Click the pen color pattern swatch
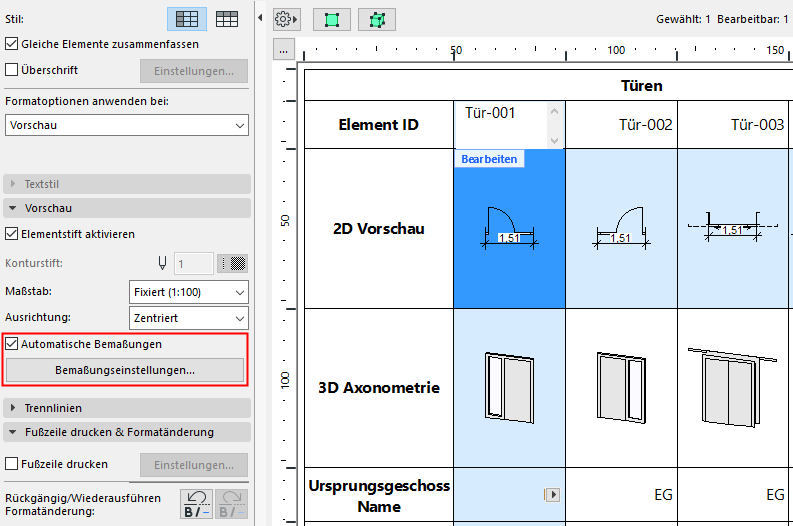The image size is (793, 526). pyautogui.click(x=233, y=264)
